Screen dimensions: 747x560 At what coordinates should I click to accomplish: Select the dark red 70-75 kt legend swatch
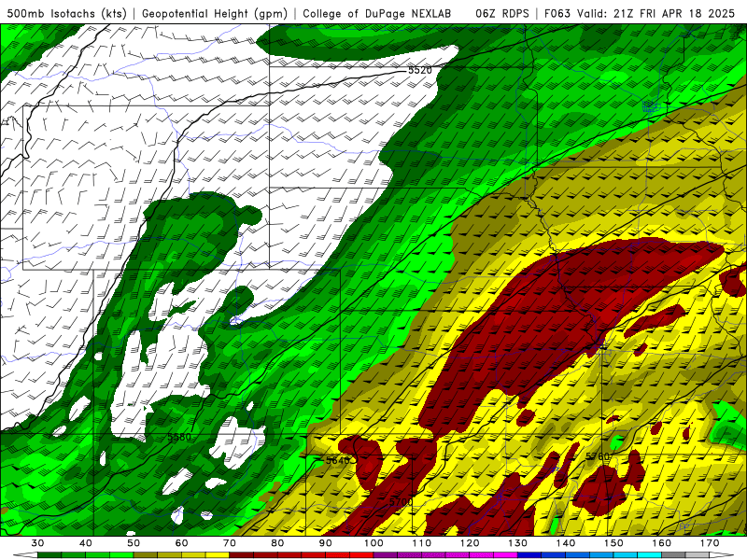[242, 555]
